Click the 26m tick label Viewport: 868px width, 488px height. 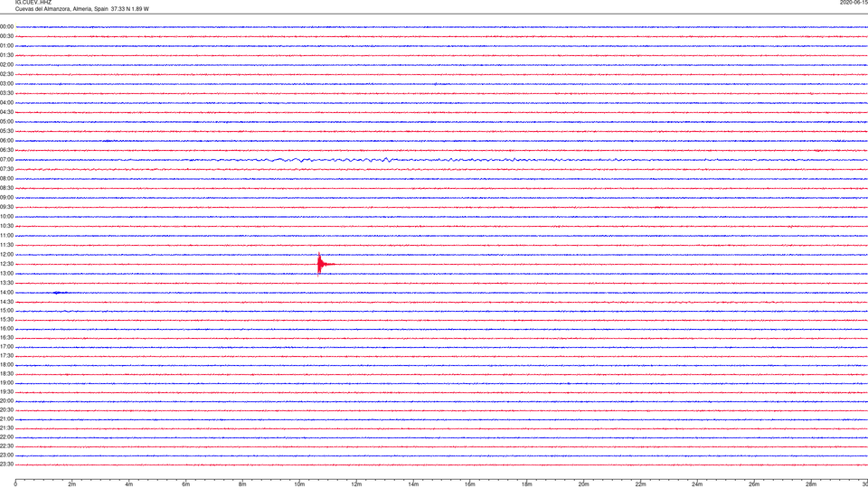coord(754,484)
